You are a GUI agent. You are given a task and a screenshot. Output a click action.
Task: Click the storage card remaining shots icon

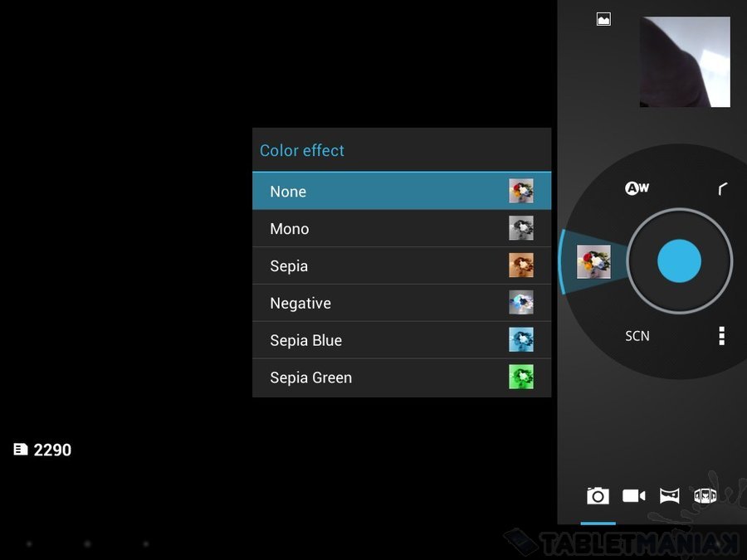[21, 449]
